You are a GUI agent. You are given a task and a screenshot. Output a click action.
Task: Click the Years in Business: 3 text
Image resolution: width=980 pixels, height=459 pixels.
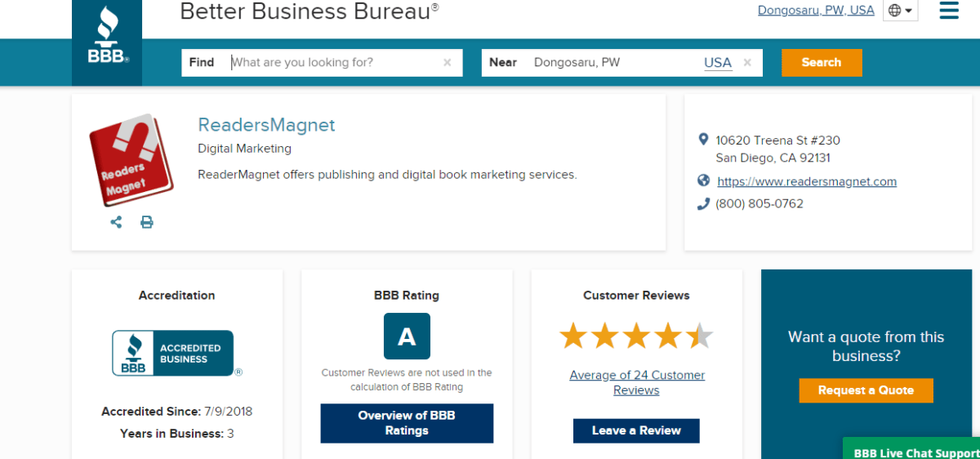click(x=177, y=434)
